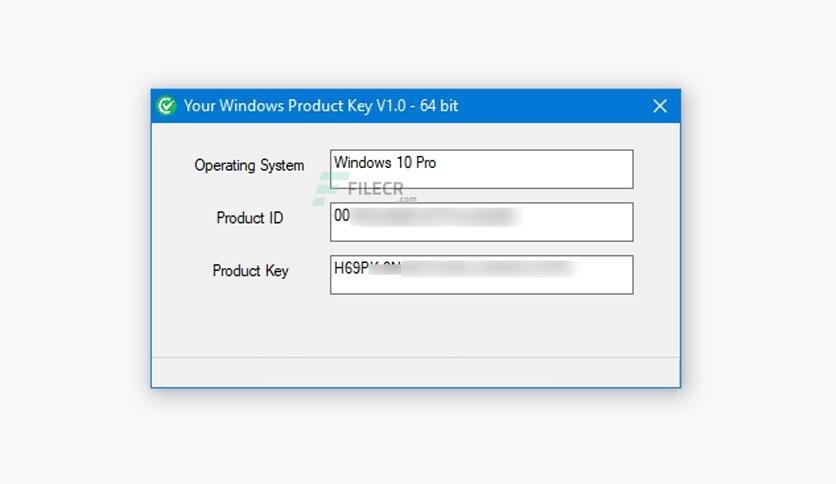Click the blurred portion of the Product Key

pyautogui.click(x=472, y=268)
